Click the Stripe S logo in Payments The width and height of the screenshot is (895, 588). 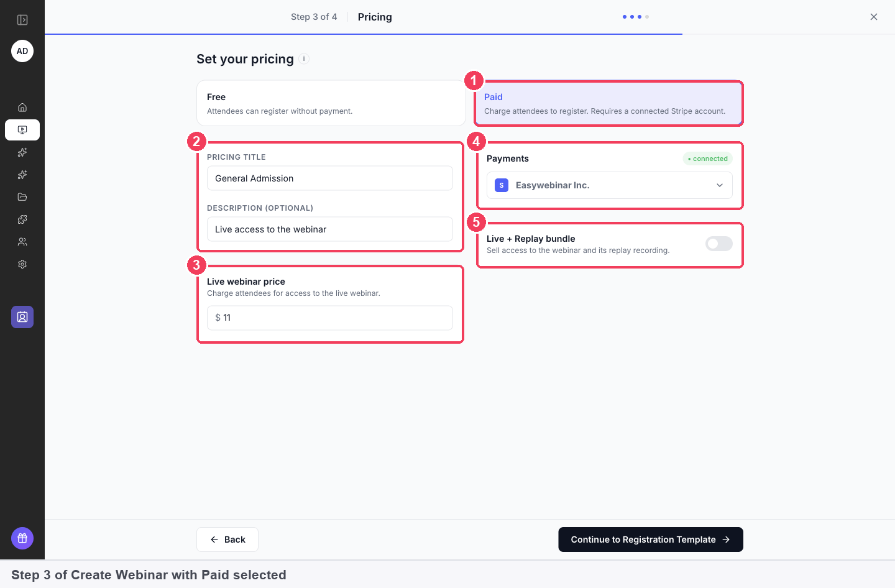tap(502, 185)
